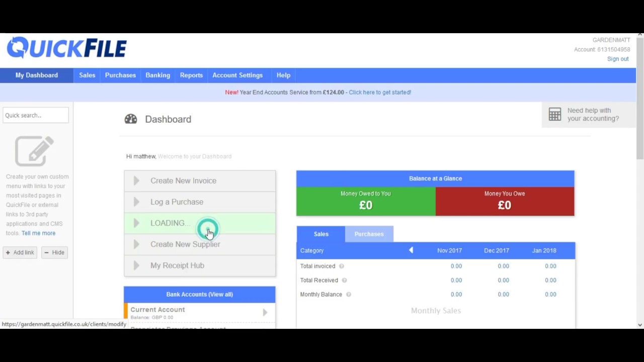Click the Sign out link
This screenshot has width=644, height=362.
click(x=618, y=59)
